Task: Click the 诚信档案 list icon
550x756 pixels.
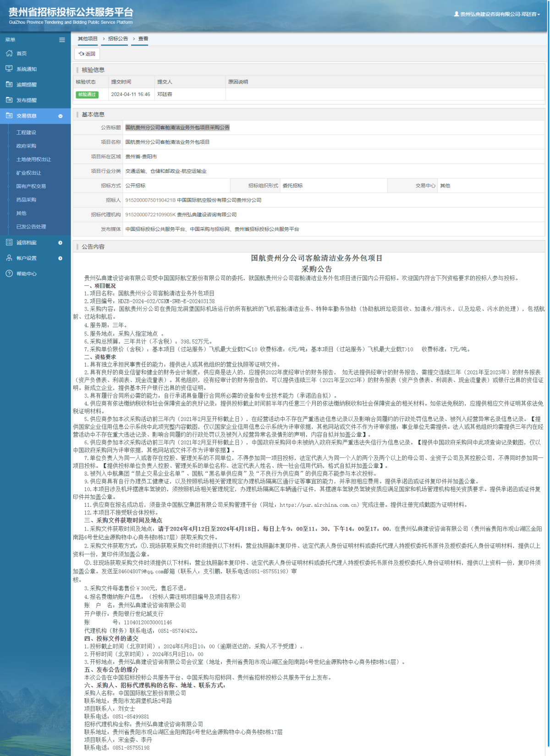Action: pyautogui.click(x=9, y=242)
